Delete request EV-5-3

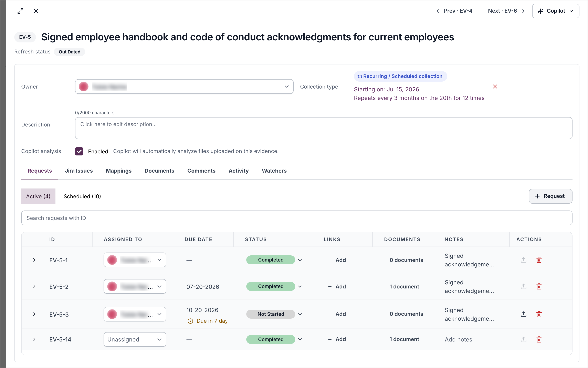(539, 314)
